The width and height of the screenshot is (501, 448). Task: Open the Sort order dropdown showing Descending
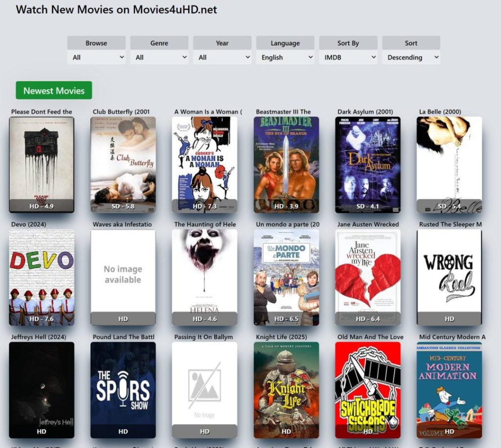[x=411, y=58]
